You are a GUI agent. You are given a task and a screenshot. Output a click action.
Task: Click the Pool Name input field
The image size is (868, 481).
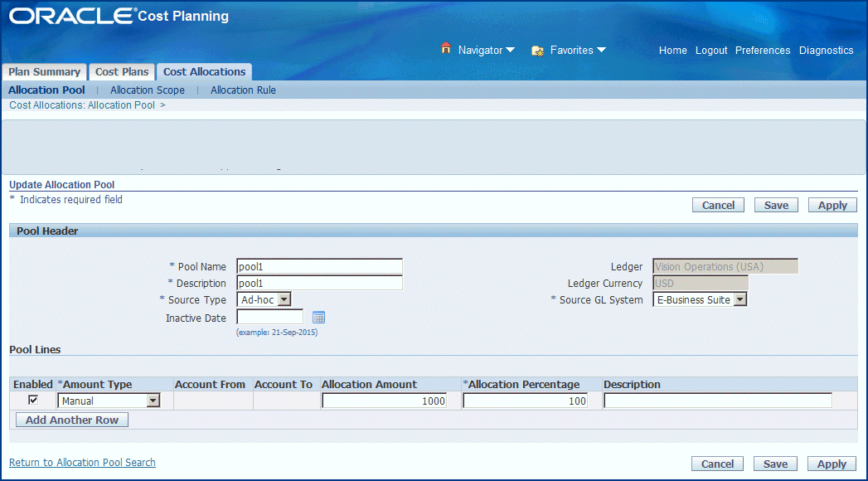pyautogui.click(x=319, y=266)
